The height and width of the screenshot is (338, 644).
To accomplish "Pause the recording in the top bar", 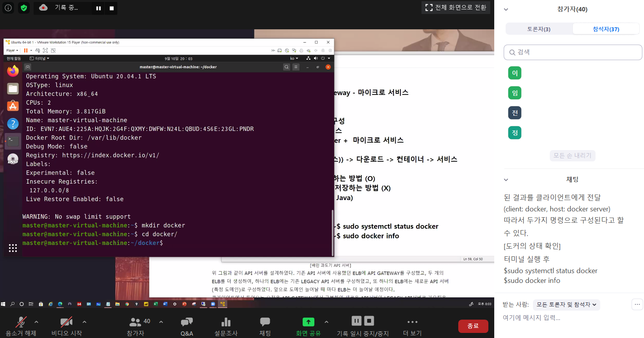I will [99, 8].
